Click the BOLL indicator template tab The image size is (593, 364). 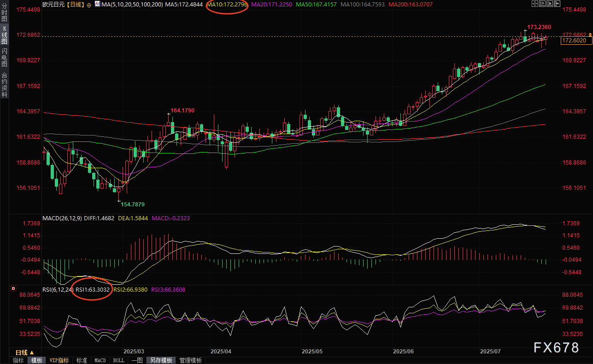118,360
